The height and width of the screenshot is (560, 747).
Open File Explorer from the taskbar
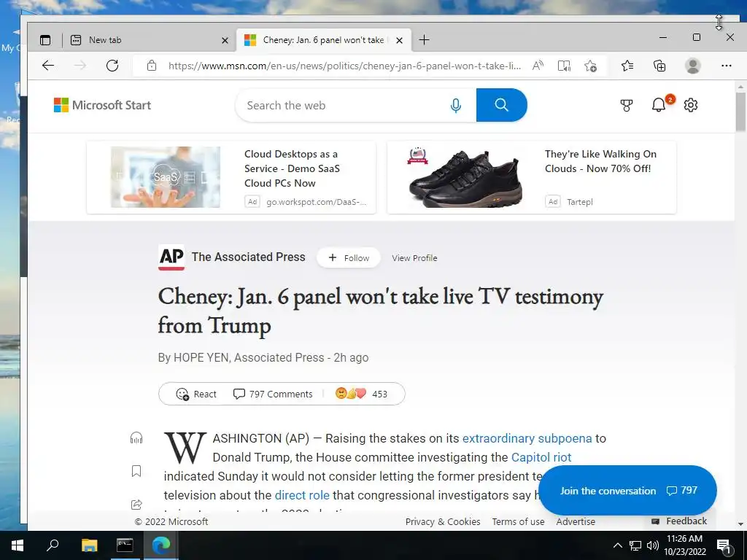89,545
